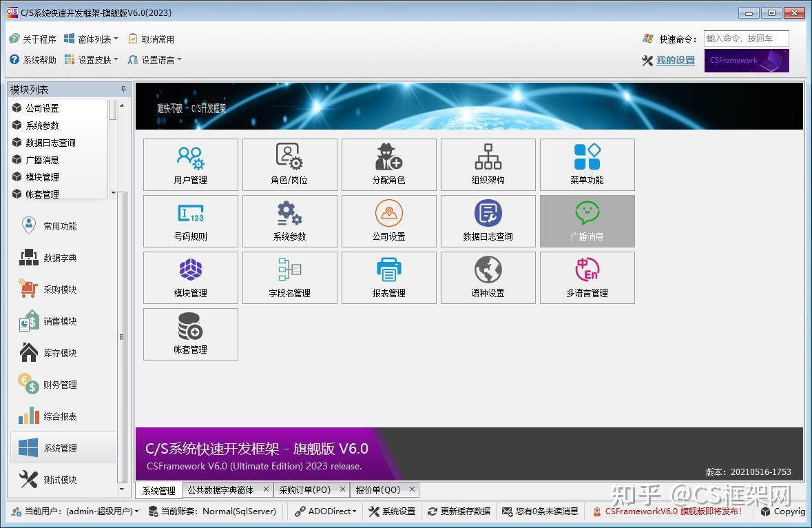Viewport: 812px width, 528px height.
Task: Toggle auto-hide pin on 模块列表 panel
Action: pyautogui.click(x=123, y=89)
